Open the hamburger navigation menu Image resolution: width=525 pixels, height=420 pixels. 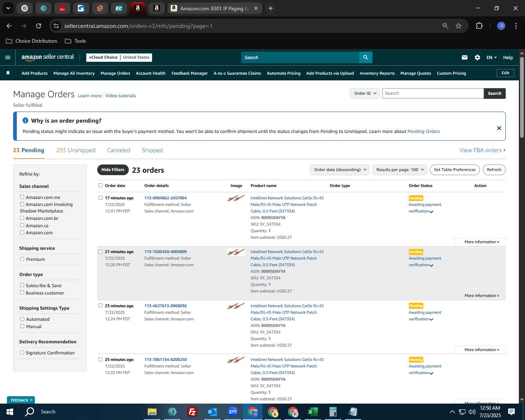pyautogui.click(x=8, y=57)
